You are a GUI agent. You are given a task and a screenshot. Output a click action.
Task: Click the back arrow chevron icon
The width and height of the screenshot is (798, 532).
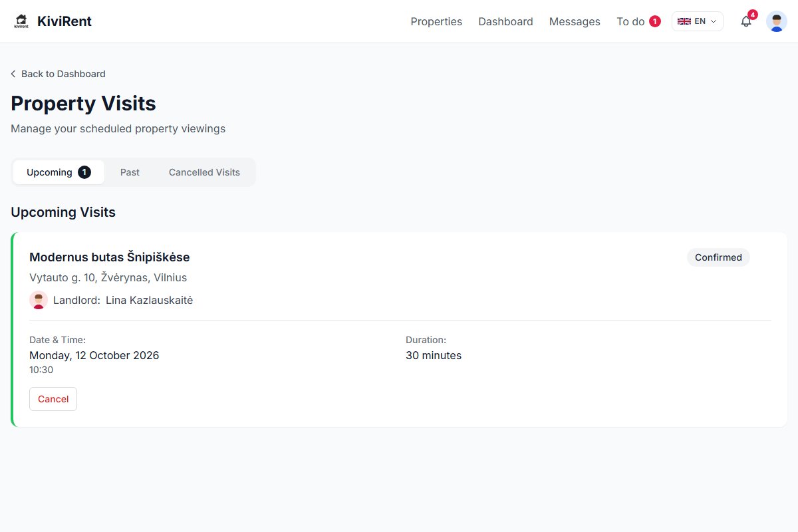coord(13,74)
